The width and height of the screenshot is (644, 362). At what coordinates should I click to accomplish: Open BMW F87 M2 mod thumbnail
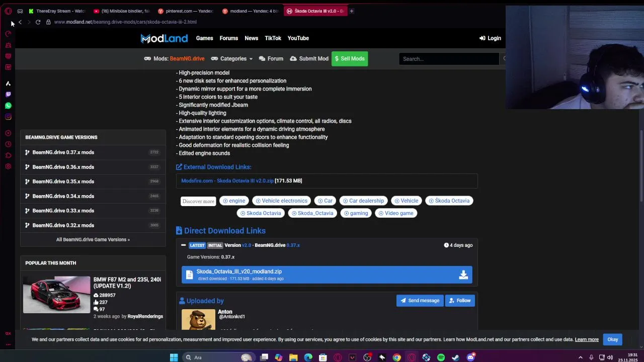(x=56, y=295)
